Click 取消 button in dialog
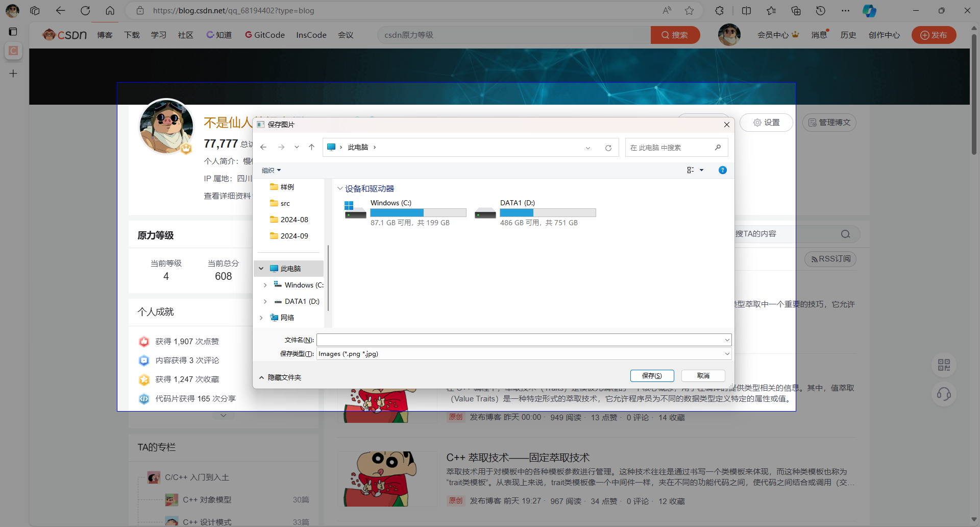 [703, 376]
